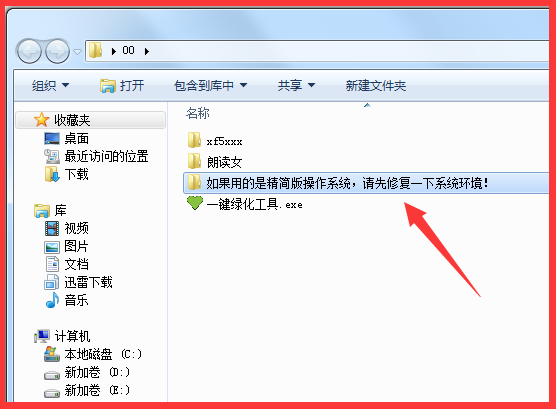
Task: Click 新建文件夹 button
Action: pos(376,85)
